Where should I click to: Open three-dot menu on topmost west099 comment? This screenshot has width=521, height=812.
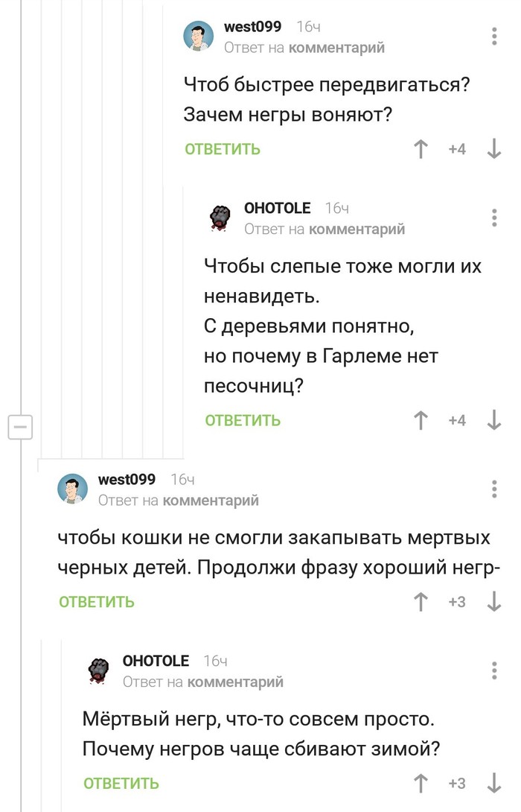click(x=495, y=36)
